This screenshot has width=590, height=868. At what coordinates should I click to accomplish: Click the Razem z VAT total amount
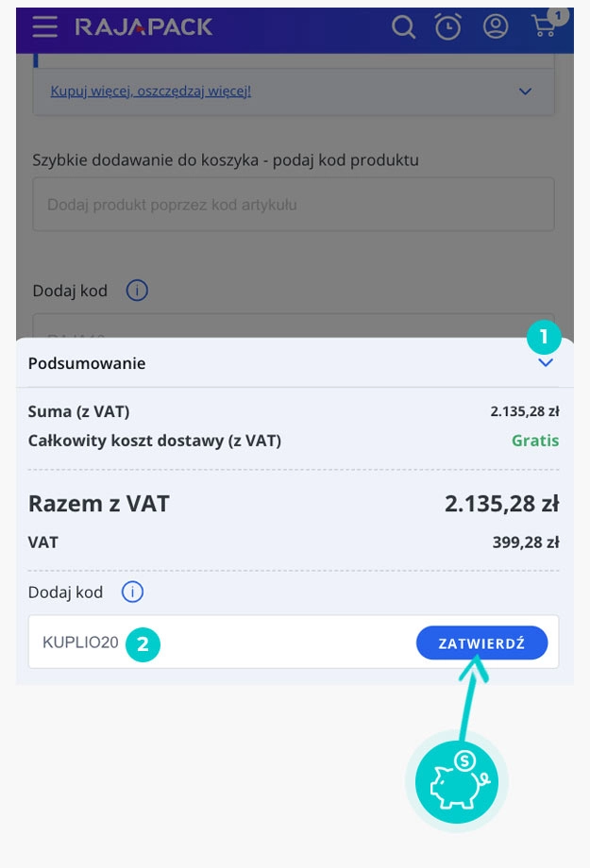501,504
